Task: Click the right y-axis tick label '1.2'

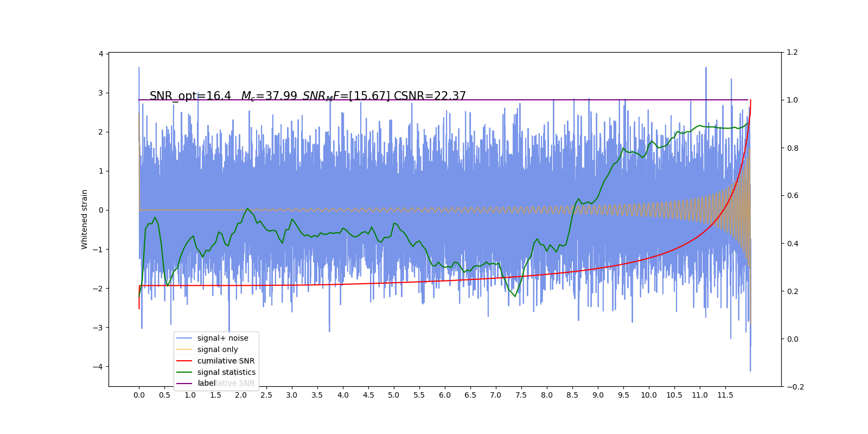Action: 792,53
